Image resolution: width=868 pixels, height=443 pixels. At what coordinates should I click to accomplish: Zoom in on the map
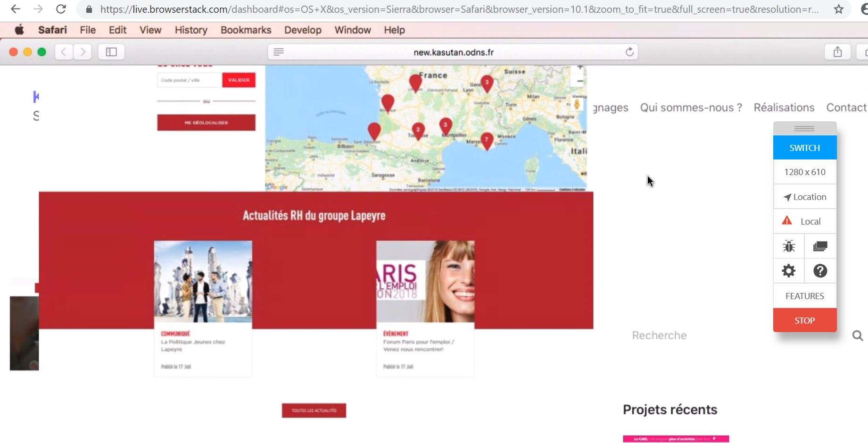click(x=580, y=68)
